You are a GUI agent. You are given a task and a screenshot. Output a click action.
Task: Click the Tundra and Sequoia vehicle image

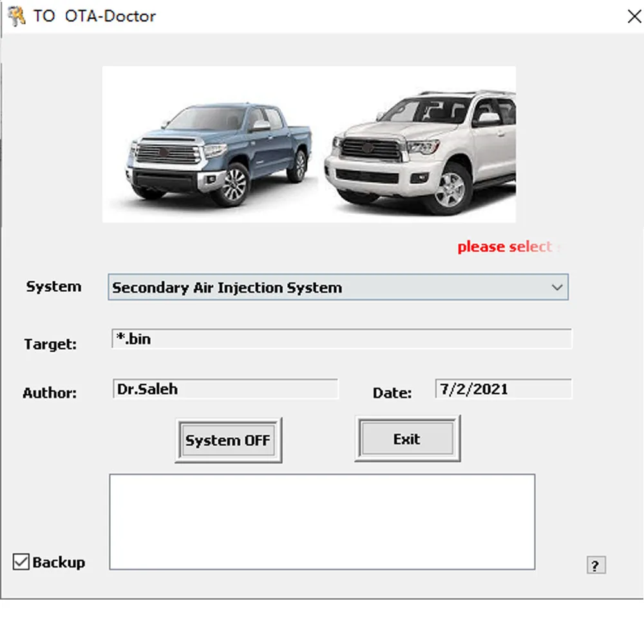coord(309,144)
